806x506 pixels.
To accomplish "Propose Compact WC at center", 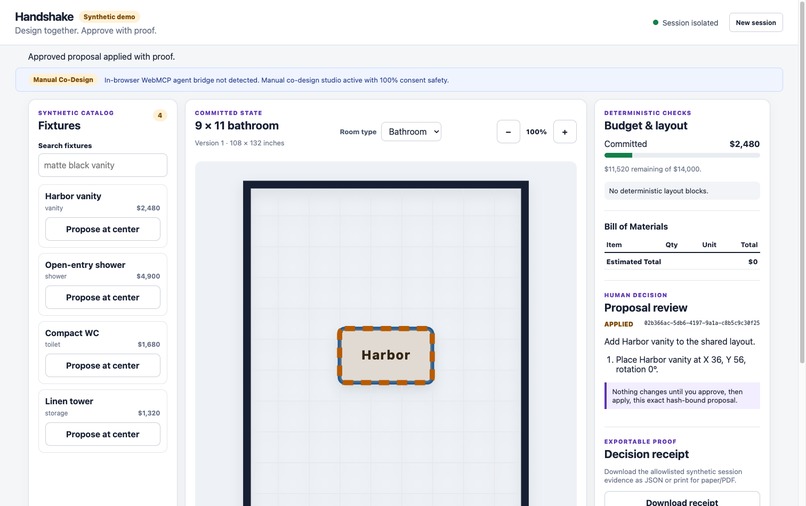I will coord(103,366).
